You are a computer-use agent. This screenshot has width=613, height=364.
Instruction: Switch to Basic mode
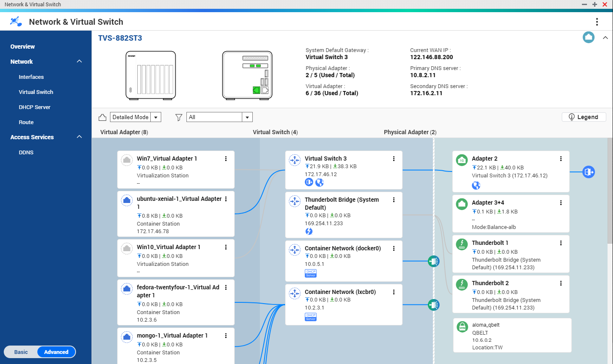[x=21, y=352]
